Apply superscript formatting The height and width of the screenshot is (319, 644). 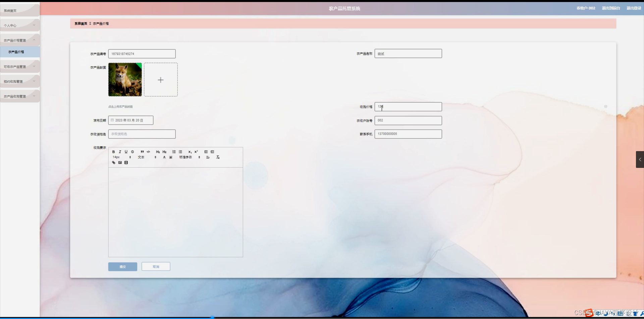point(196,152)
